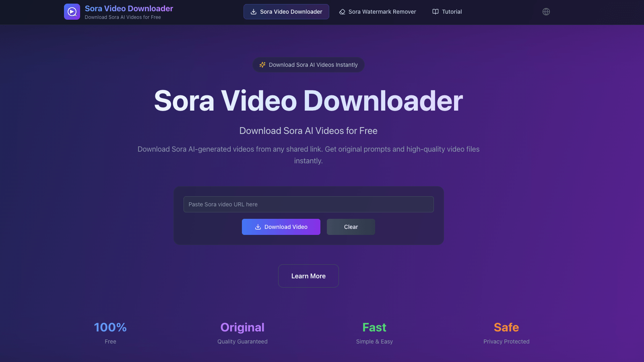Open the language selector globe icon
The height and width of the screenshot is (362, 644).
[x=546, y=12]
